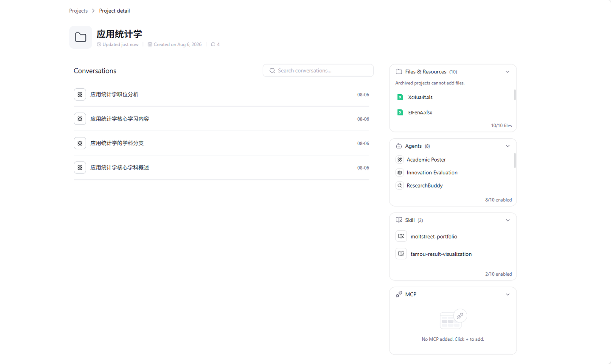Collapse the MCP panel with chevron
The width and height of the screenshot is (611, 364).
pos(507,294)
